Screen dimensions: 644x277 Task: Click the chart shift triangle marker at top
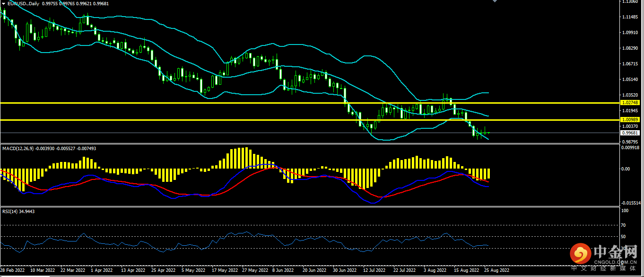coord(495,1)
